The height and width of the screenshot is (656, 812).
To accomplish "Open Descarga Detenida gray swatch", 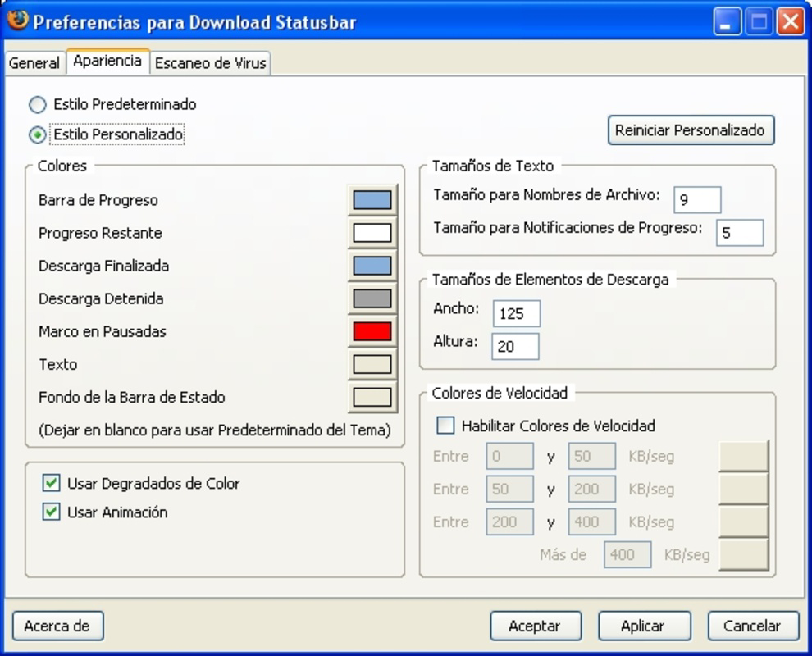I will click(x=372, y=298).
